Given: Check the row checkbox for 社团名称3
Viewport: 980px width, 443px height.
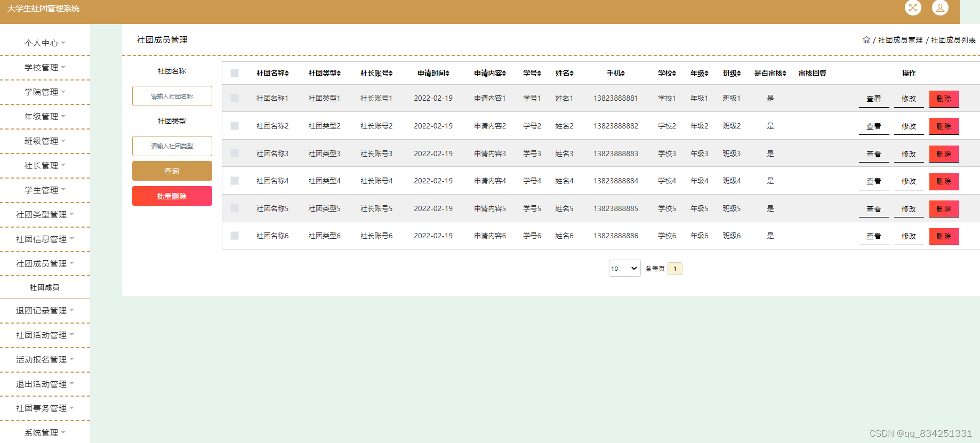Looking at the screenshot, I should [235, 153].
